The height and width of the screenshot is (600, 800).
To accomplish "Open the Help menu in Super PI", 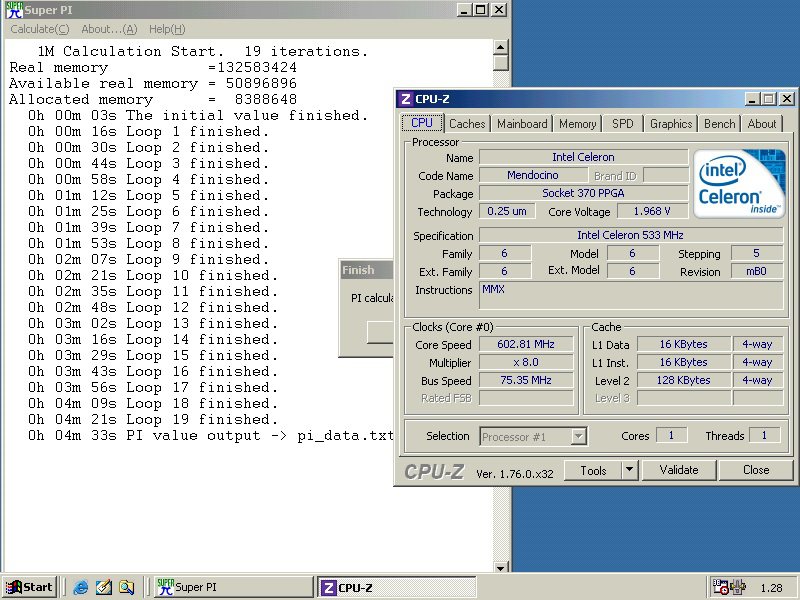I will (166, 29).
